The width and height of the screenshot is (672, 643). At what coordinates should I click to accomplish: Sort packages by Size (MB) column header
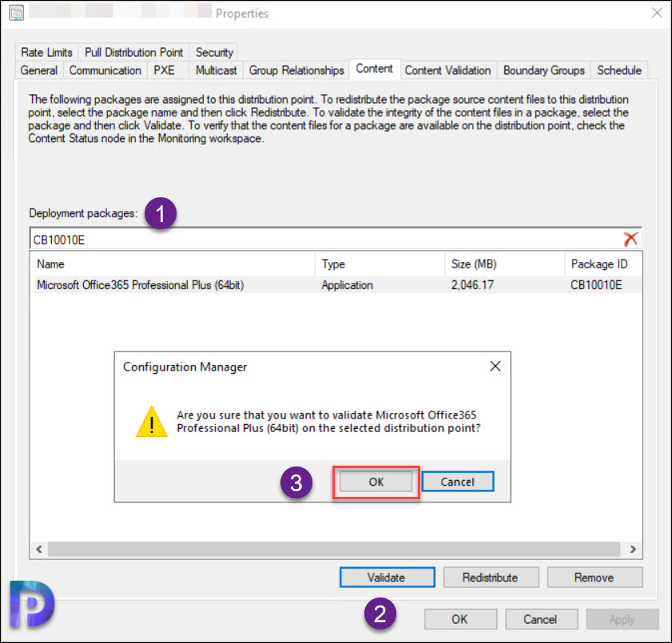pos(505,264)
